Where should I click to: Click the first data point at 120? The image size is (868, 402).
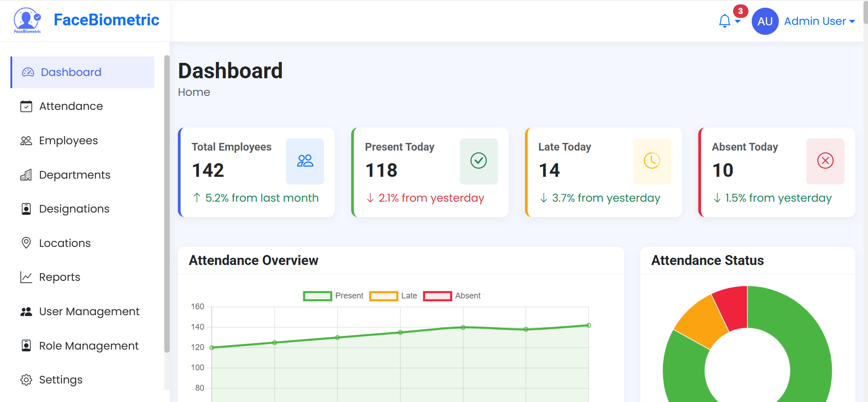pos(212,348)
